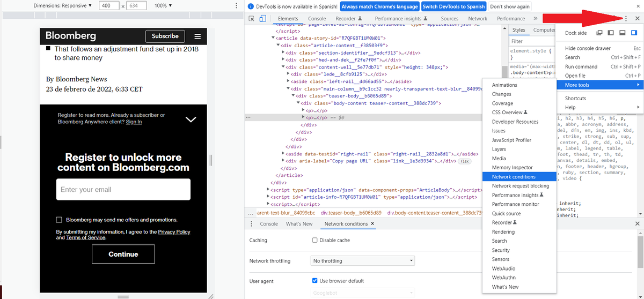This screenshot has width=644, height=299.
Task: Open the Privacy Policy link
Action: pyautogui.click(x=174, y=232)
